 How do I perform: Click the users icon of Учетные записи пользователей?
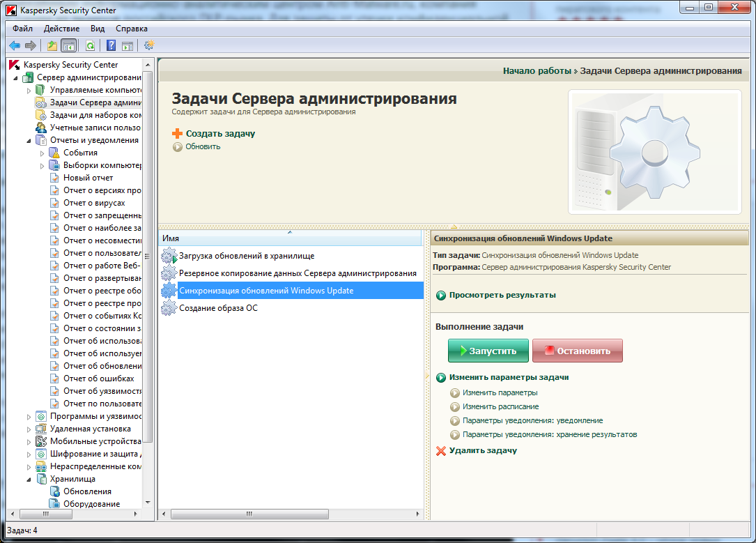point(41,128)
